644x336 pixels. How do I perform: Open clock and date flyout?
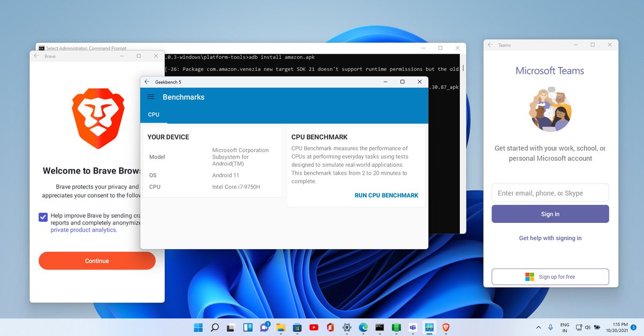(x=617, y=327)
